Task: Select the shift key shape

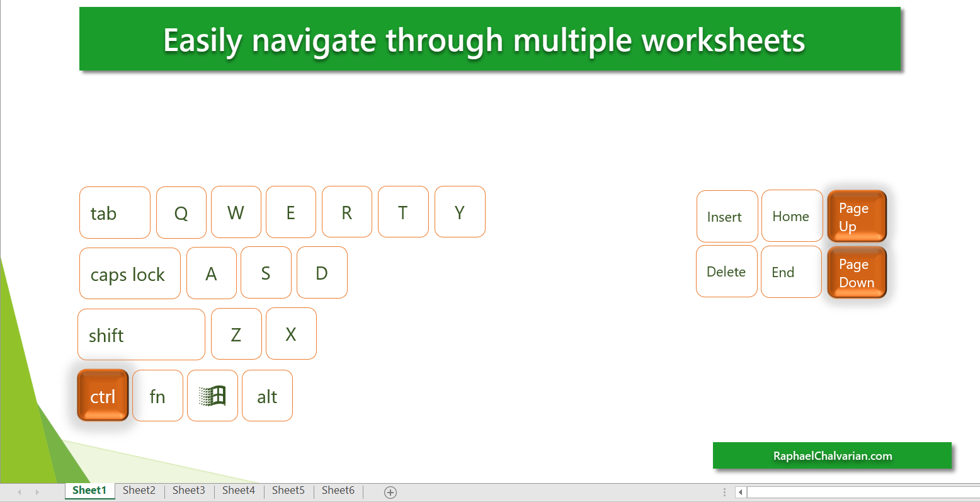Action: pyautogui.click(x=141, y=334)
